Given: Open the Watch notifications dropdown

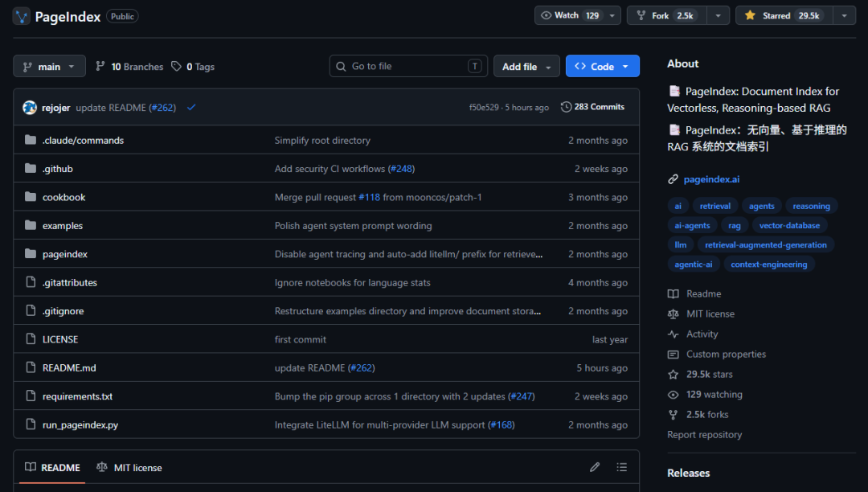Looking at the screenshot, I should [x=577, y=15].
